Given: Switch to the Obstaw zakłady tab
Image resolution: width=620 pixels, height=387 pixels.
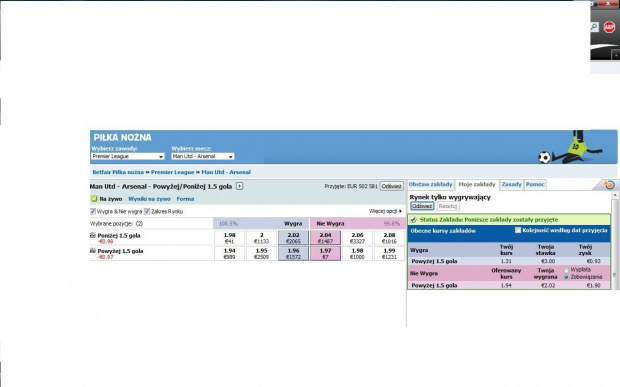Looking at the screenshot, I should click(x=431, y=185).
